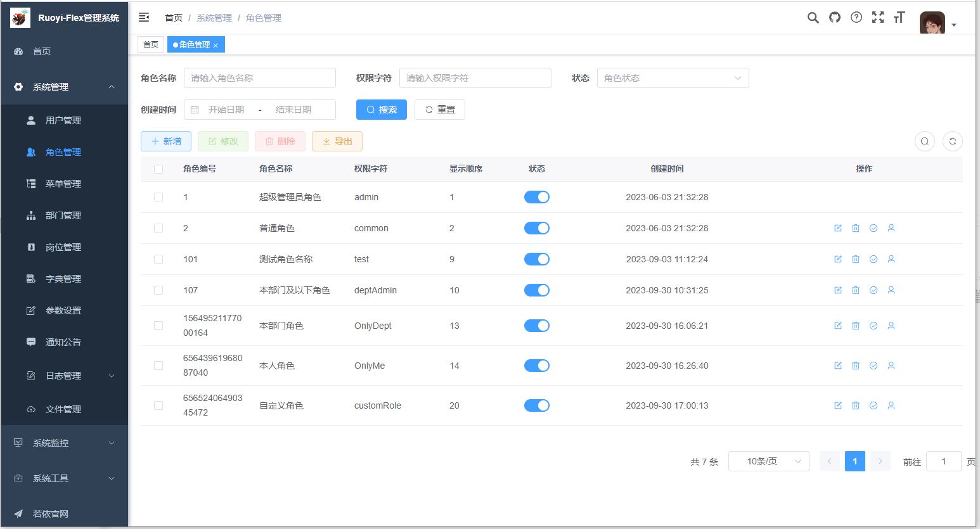Select the header select-all checkbox

pos(158,169)
